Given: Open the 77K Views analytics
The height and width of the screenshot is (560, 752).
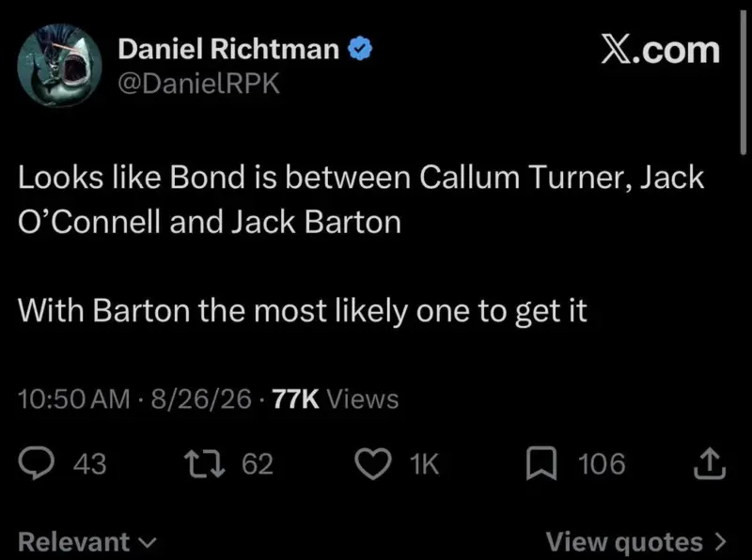Looking at the screenshot, I should [x=336, y=399].
